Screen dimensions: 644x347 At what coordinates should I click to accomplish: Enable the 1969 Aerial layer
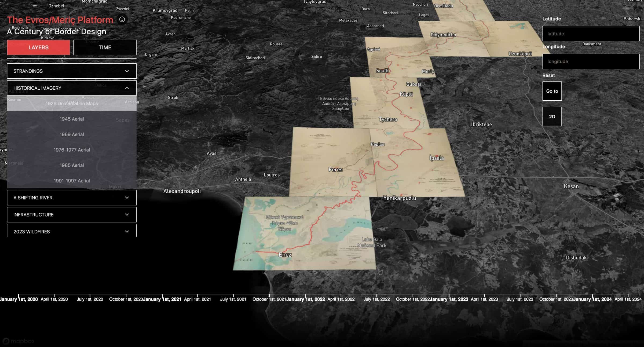[x=71, y=134]
